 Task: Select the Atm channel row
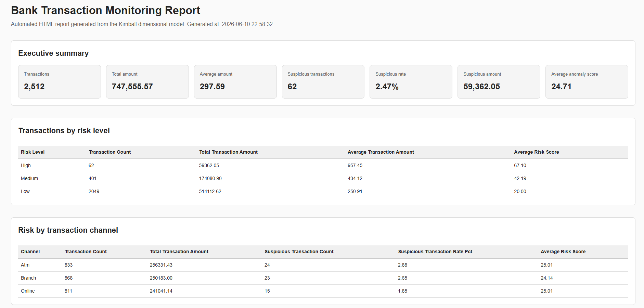point(323,265)
